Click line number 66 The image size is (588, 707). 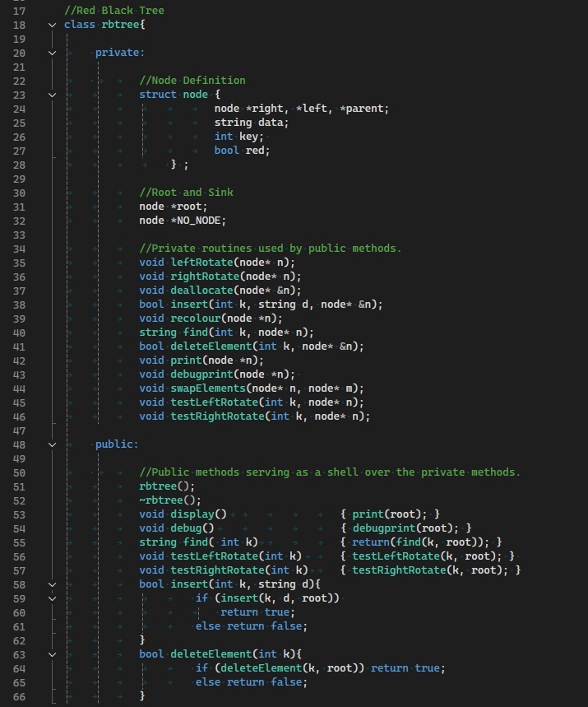[20, 696]
